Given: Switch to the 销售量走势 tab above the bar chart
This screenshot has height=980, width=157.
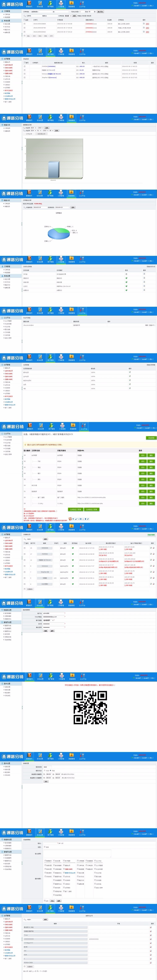Looking at the screenshot, I should pyautogui.click(x=41, y=134).
